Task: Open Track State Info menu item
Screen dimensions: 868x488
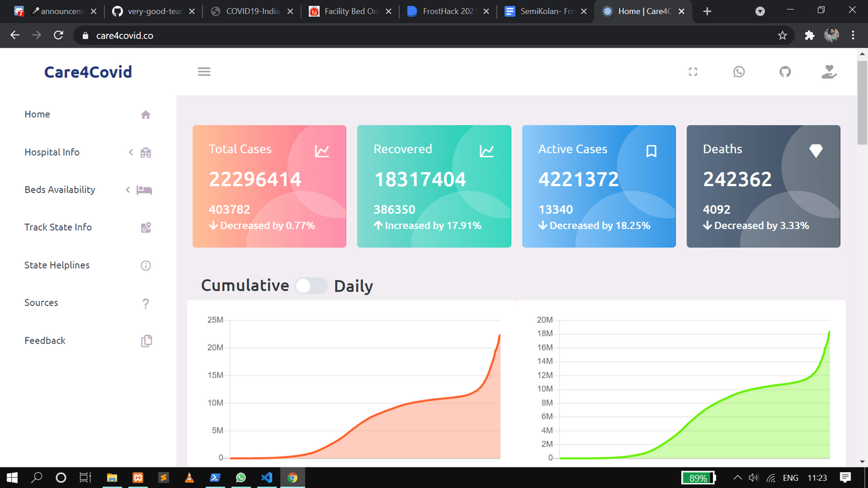Action: pos(58,227)
